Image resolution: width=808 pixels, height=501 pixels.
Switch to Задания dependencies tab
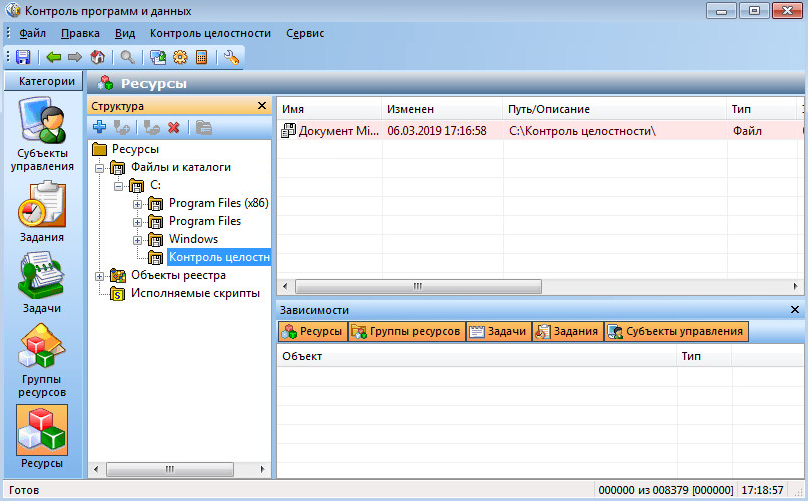point(568,331)
